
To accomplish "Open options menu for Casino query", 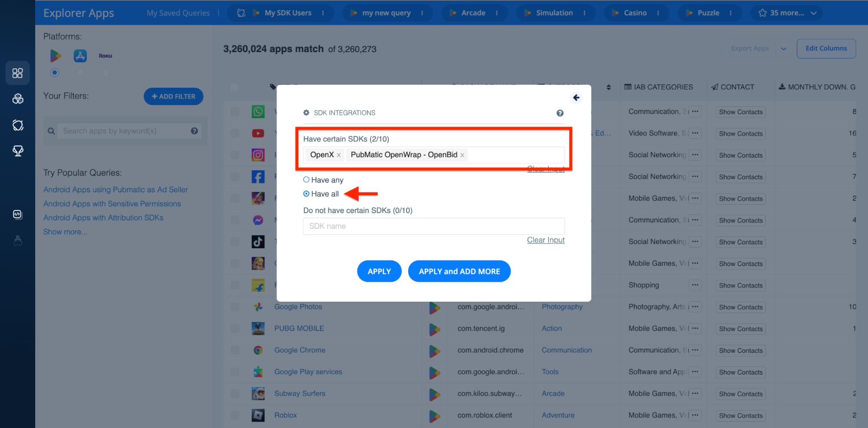I will [x=658, y=13].
